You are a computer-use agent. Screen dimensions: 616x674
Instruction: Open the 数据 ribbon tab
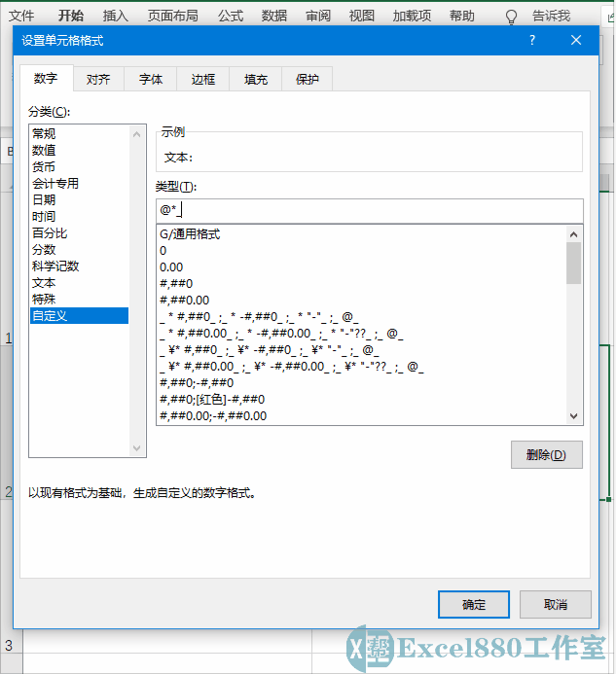[x=274, y=16]
